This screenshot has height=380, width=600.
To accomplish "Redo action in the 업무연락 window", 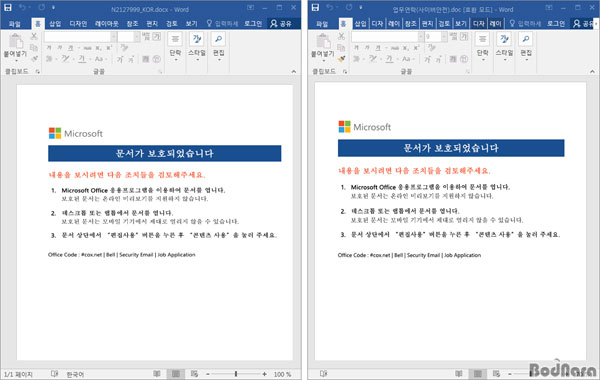I will click(349, 8).
